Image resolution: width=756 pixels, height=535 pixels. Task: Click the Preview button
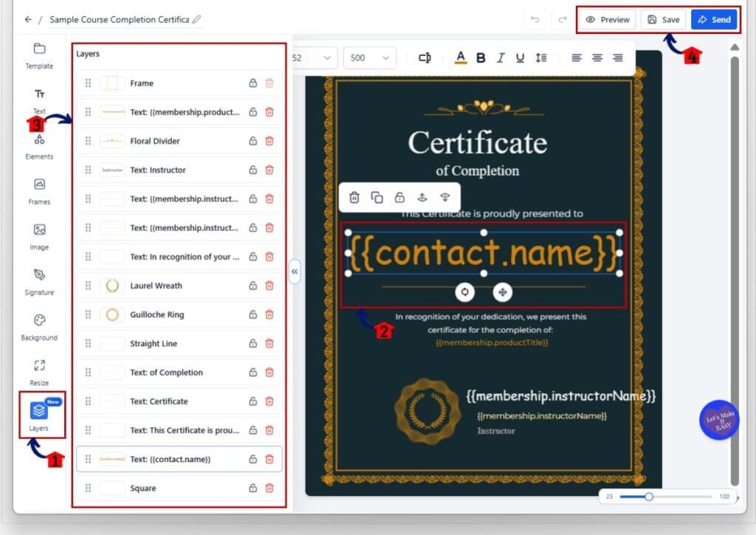click(x=608, y=19)
